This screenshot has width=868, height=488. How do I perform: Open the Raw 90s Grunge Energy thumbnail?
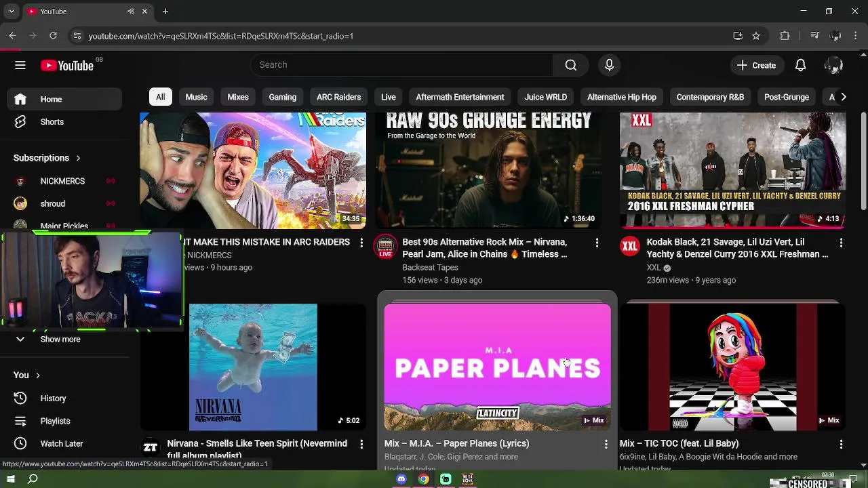click(488, 171)
